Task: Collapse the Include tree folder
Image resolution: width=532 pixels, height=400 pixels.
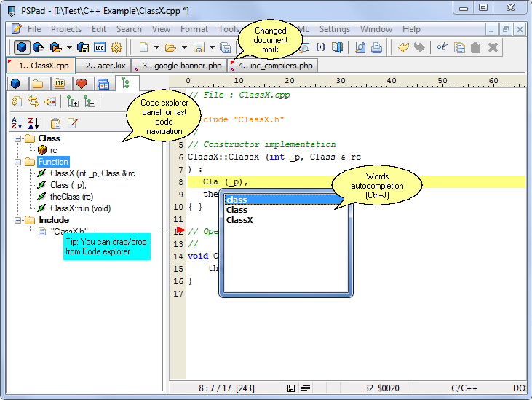Action: 17,220
